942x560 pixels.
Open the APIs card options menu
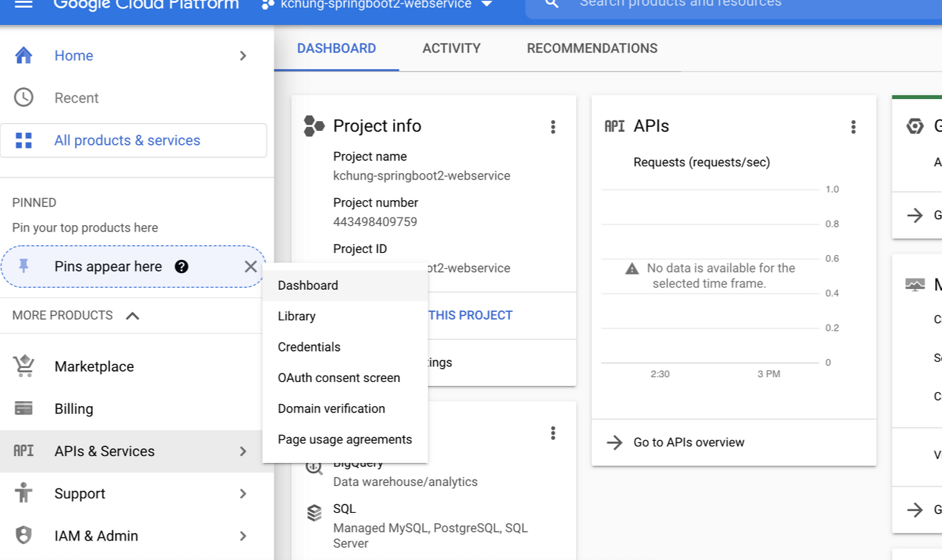(x=853, y=127)
